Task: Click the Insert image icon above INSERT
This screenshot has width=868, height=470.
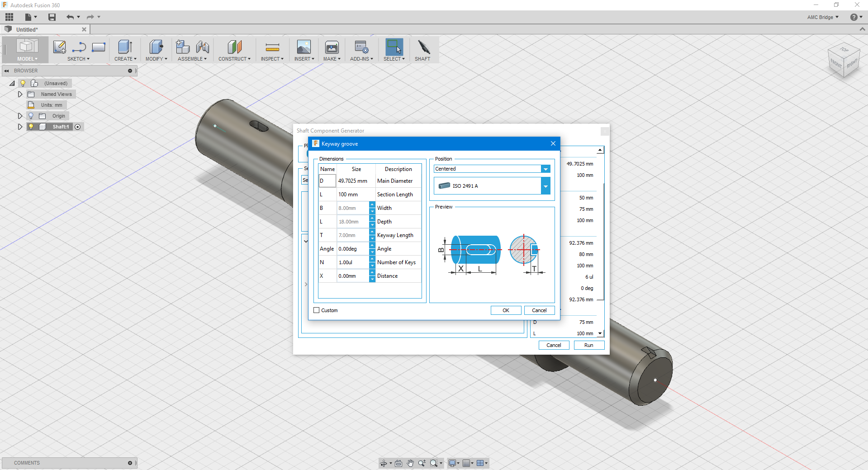Action: [304, 47]
